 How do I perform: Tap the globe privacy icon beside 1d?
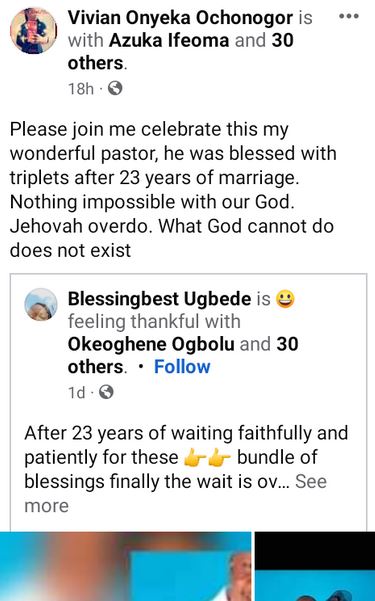106,392
